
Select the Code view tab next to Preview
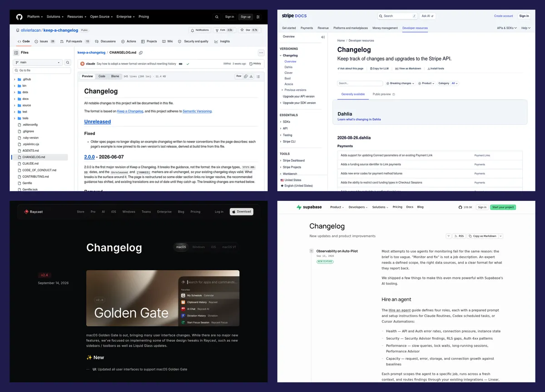pyautogui.click(x=102, y=76)
